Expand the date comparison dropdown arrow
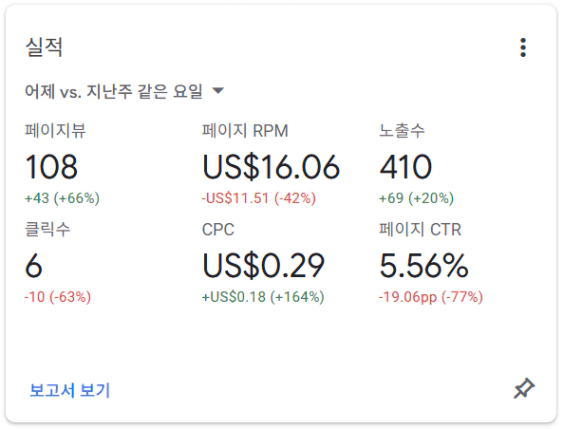The image size is (563, 429). point(218,90)
